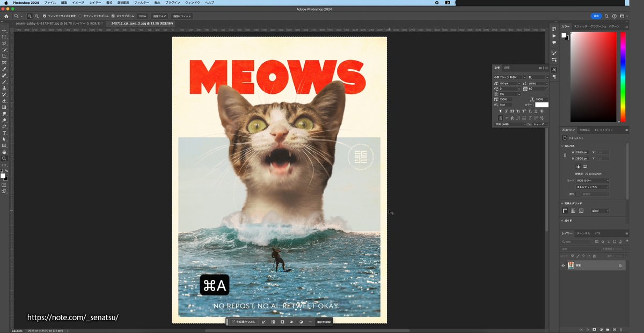This screenshot has width=644, height=333.
Task: Choose zoom-in mode in options bar
Action: pos(29,16)
